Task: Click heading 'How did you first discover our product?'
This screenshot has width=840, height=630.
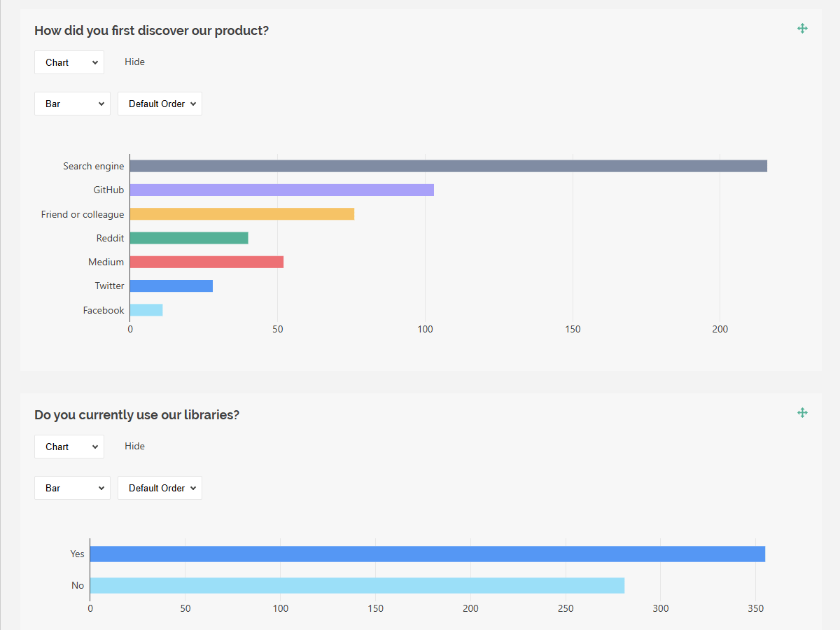Action: pos(151,31)
